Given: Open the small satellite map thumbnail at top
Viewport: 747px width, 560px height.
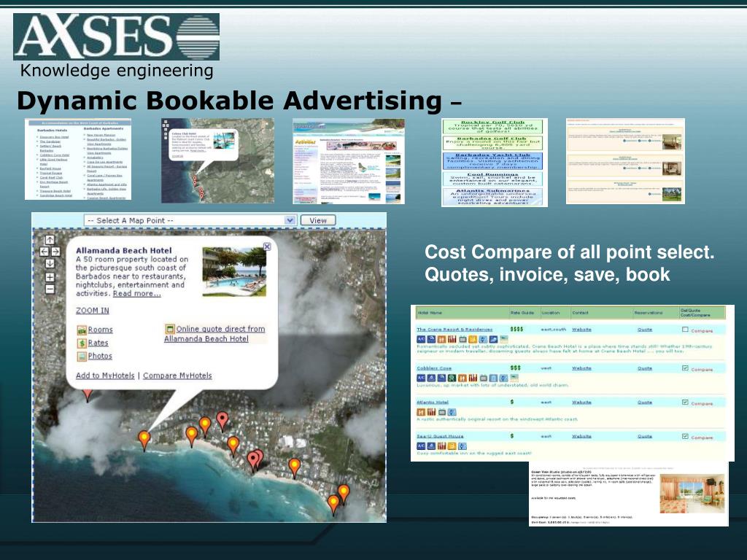Looking at the screenshot, I should 217,160.
